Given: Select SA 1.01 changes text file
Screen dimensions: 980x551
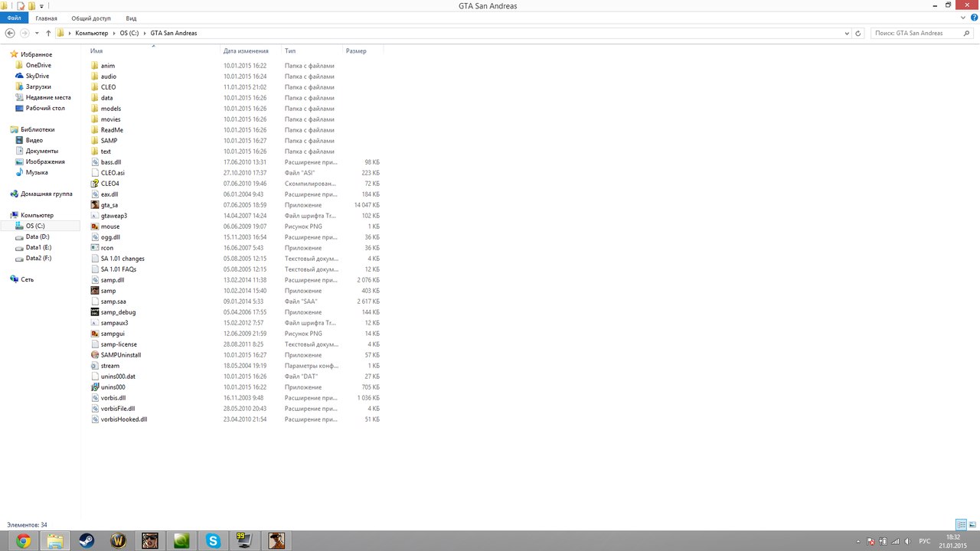Looking at the screenshot, I should (117, 259).
